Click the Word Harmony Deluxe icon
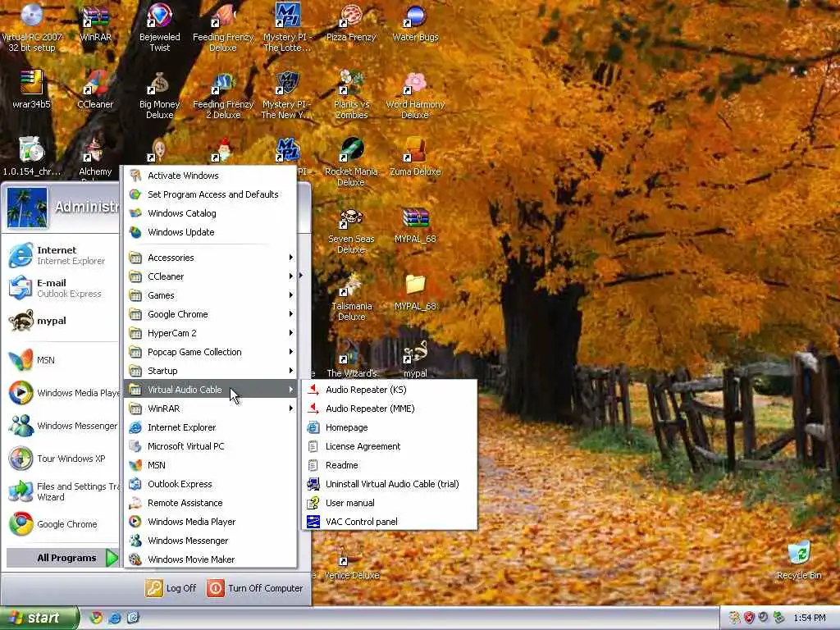This screenshot has height=630, width=840. click(415, 95)
